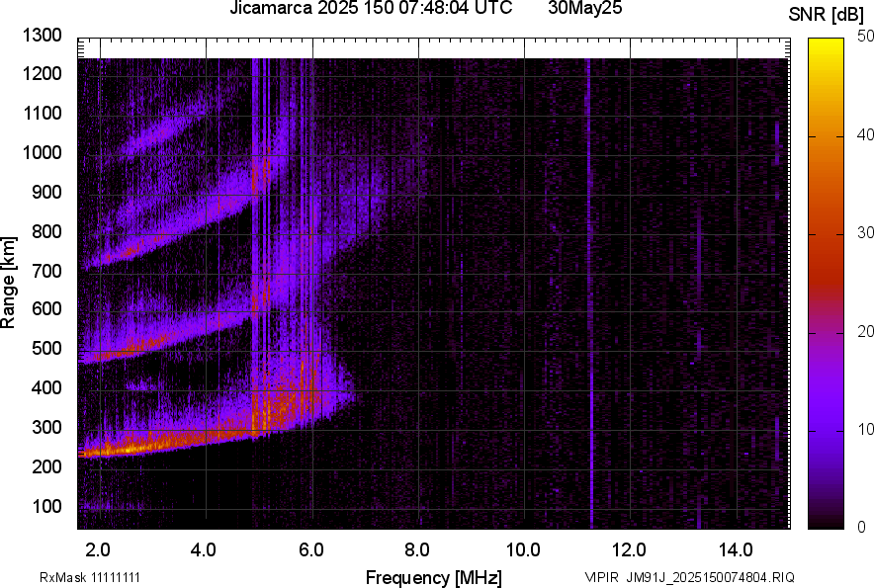Click the 800 range tick label
Screen dimensions: 874x588
pos(46,230)
